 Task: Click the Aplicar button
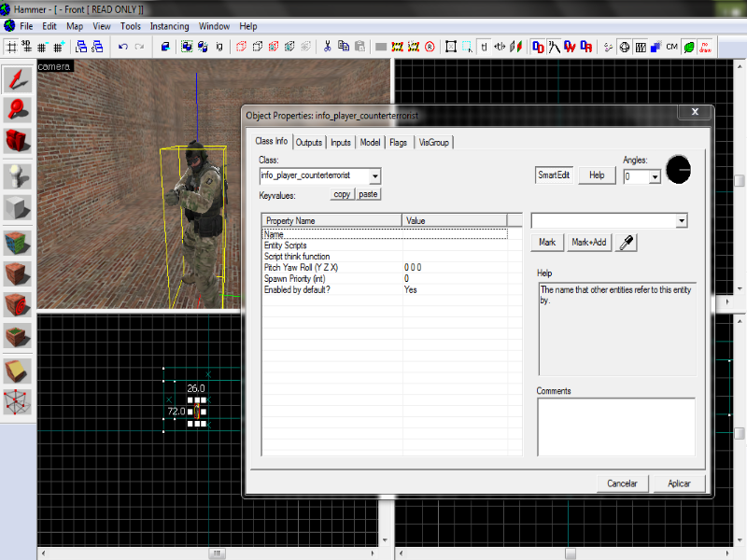679,483
